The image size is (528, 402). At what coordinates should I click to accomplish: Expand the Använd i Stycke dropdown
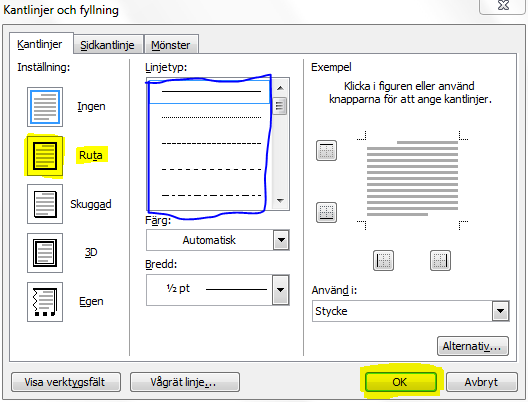pyautogui.click(x=501, y=311)
